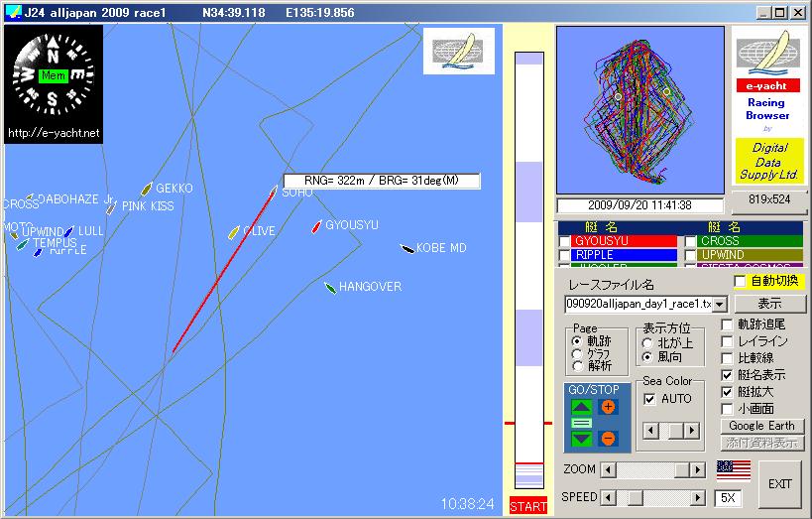Click the American flag language icon
The height and width of the screenshot is (519, 812).
point(734,470)
